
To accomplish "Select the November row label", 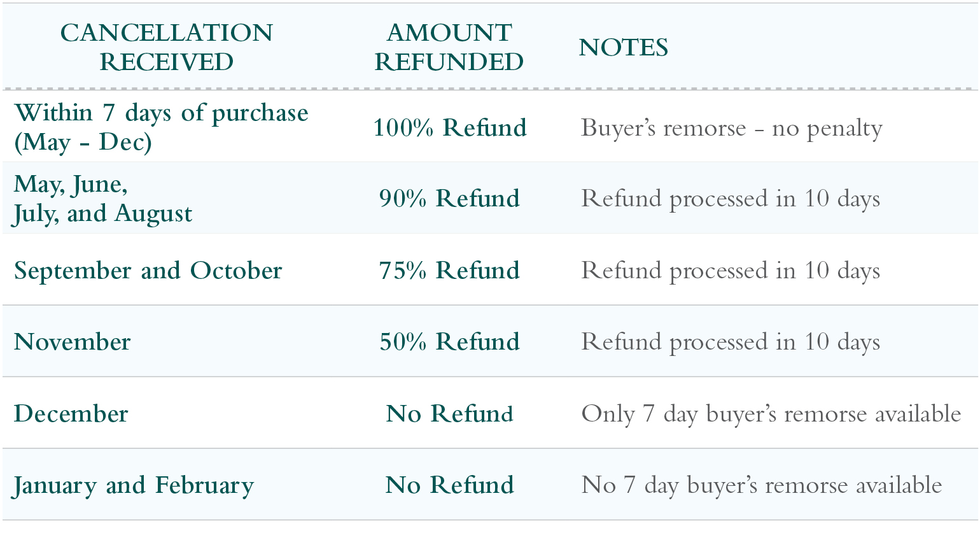I will [72, 342].
